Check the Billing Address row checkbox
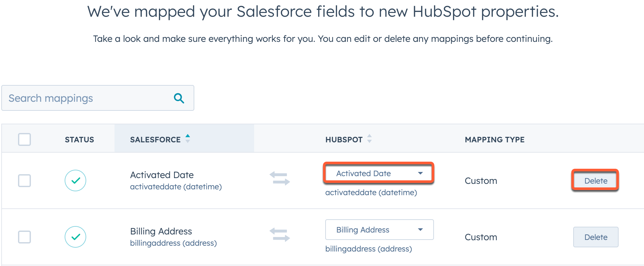 tap(24, 237)
